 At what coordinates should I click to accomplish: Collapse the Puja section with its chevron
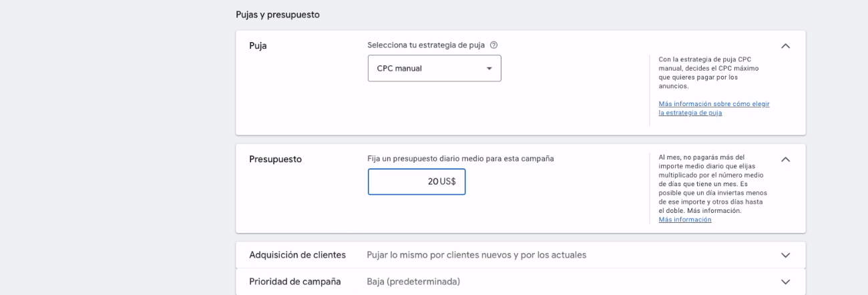(x=785, y=46)
